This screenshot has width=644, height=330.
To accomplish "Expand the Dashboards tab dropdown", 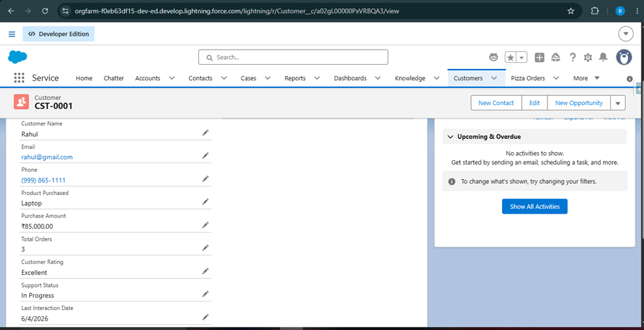I will click(x=377, y=78).
